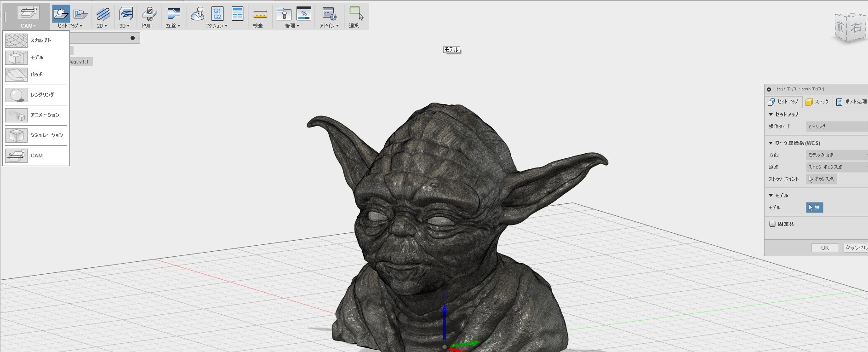The image size is (868, 352).
Task: Open the tool library icon in 管理
Action: point(284,14)
